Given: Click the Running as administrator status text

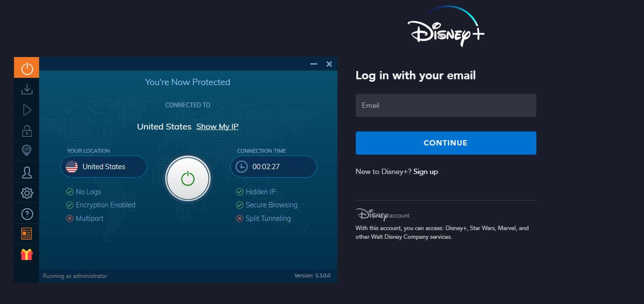Looking at the screenshot, I should point(75,276).
